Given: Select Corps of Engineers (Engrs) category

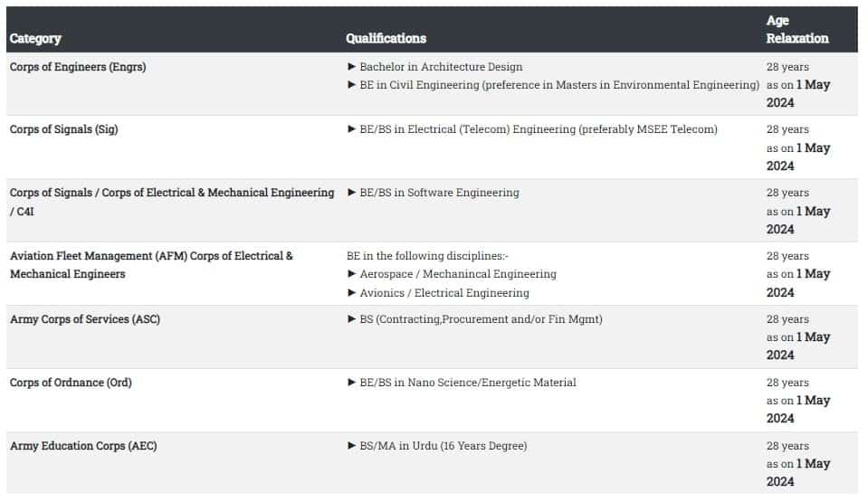Looking at the screenshot, I should 78,67.
